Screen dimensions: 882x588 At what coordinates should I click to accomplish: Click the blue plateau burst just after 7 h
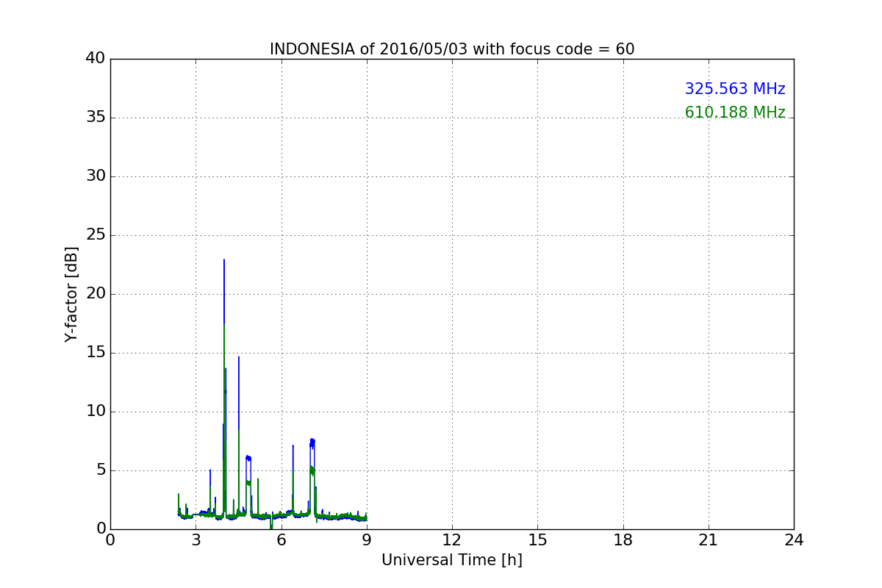(x=312, y=442)
